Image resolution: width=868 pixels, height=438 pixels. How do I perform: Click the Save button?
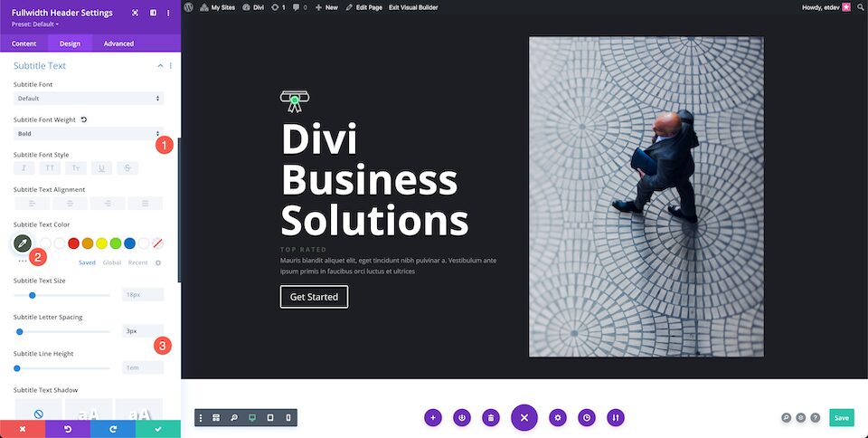(x=842, y=417)
